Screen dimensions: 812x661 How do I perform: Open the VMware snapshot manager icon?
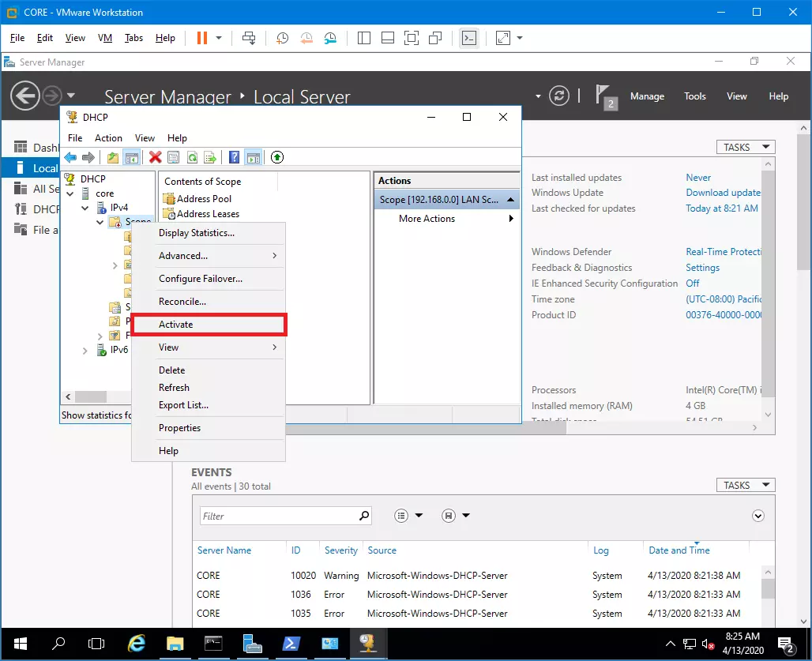coord(330,38)
